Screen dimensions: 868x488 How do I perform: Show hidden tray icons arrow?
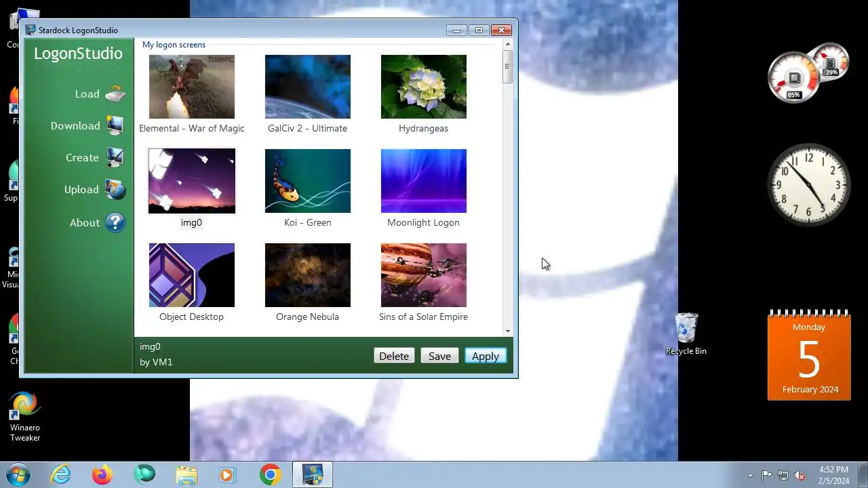click(x=750, y=475)
